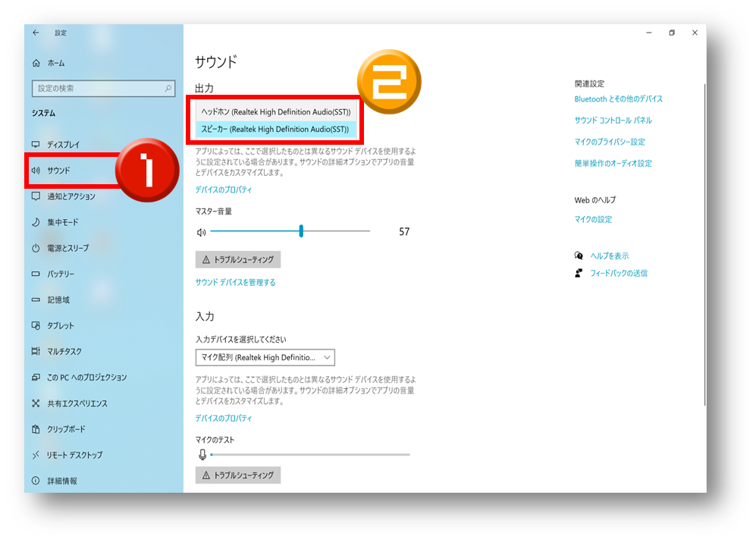Image resolution: width=756 pixels, height=542 pixels.
Task: Open output デバイスのプロパティ link
Action: [x=224, y=190]
